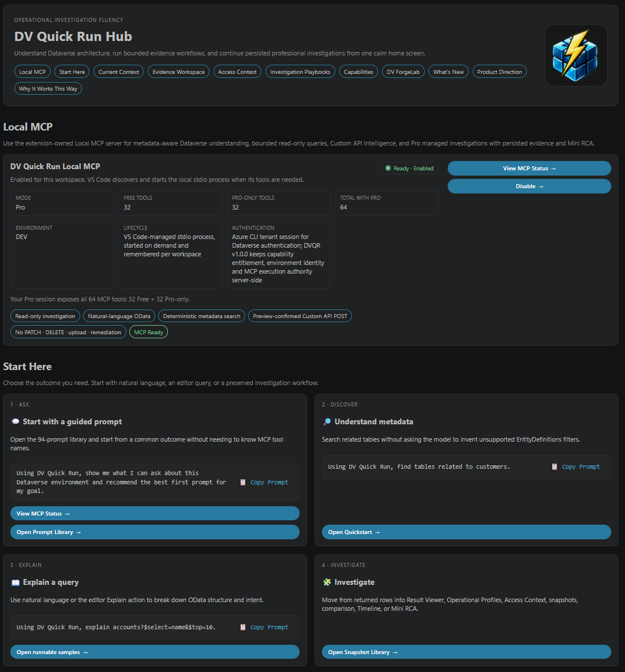Viewport: 625px width, 672px height.
Task: Open DV ForgeLab pill
Action: click(x=403, y=72)
